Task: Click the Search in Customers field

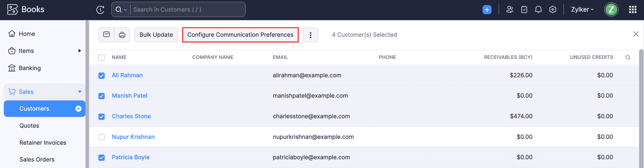Action: (187, 10)
